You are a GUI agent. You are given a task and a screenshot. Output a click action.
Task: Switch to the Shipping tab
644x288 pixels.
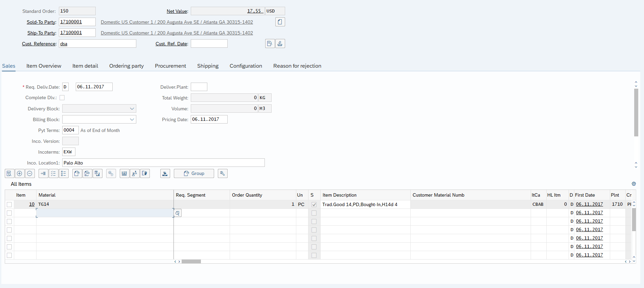click(208, 66)
